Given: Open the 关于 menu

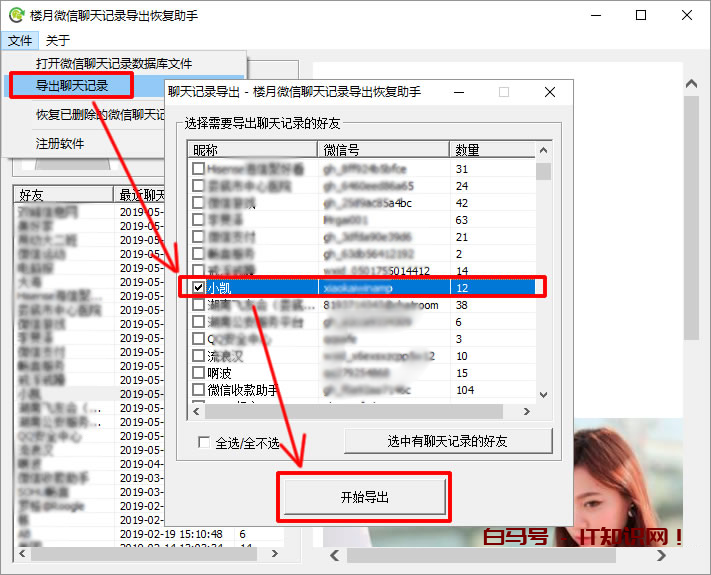Looking at the screenshot, I should coord(58,41).
